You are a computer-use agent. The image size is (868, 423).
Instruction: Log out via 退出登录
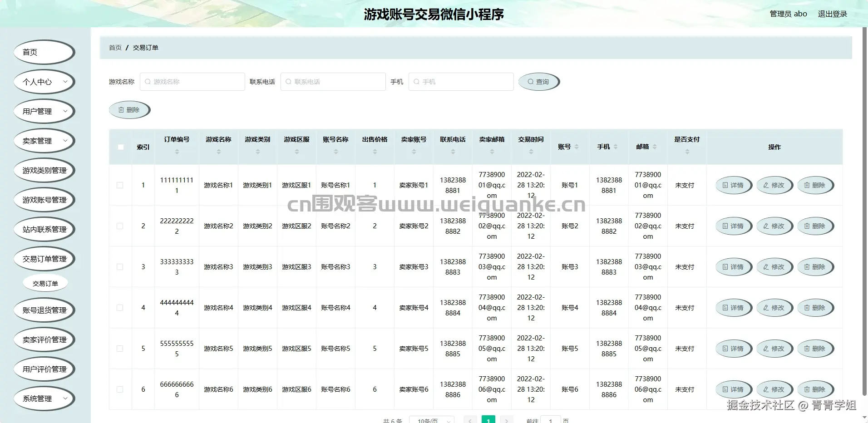833,14
